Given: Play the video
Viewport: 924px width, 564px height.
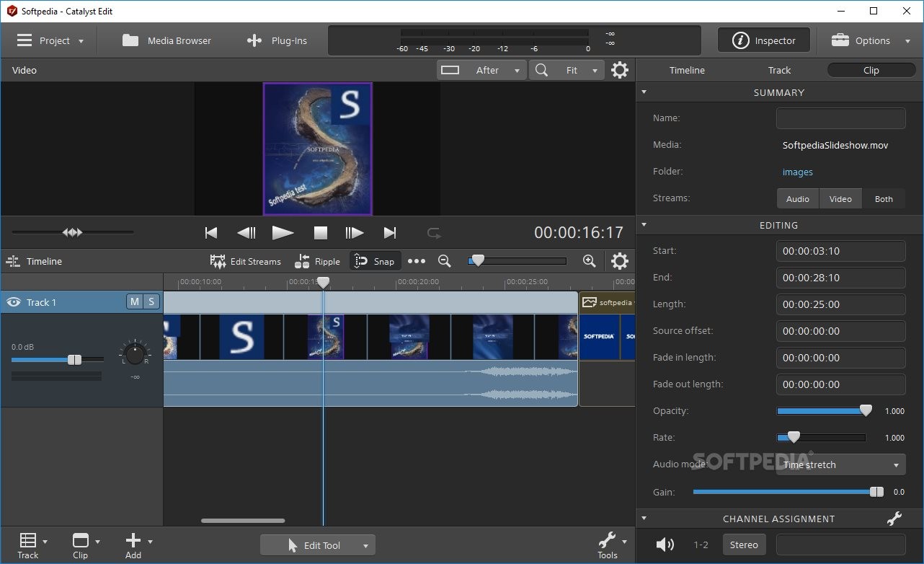Looking at the screenshot, I should (x=283, y=232).
